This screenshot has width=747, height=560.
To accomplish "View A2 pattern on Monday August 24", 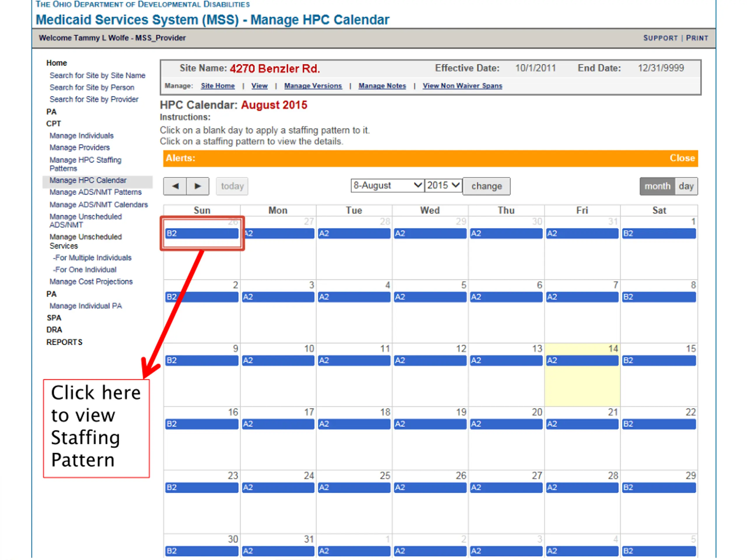I will 278,487.
